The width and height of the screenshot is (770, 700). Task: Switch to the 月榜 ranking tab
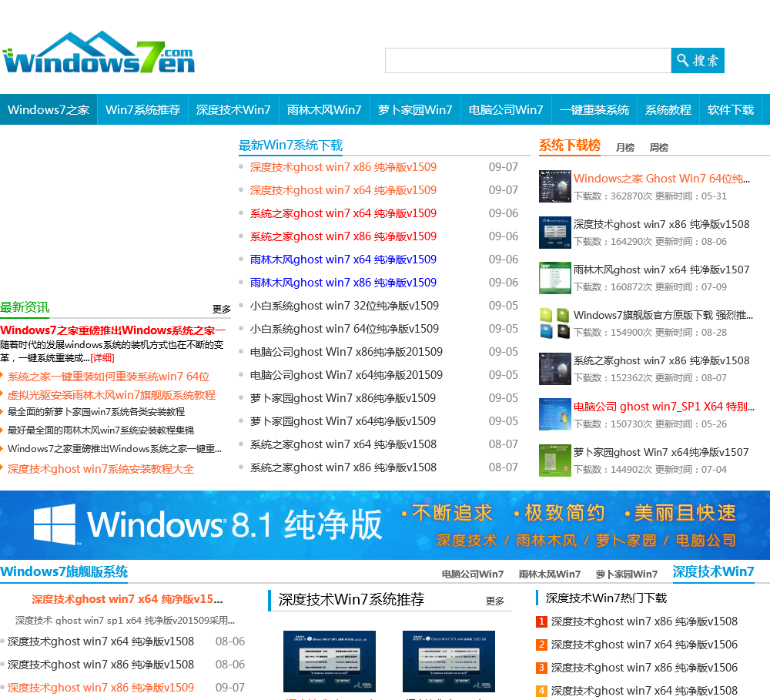pyautogui.click(x=625, y=147)
